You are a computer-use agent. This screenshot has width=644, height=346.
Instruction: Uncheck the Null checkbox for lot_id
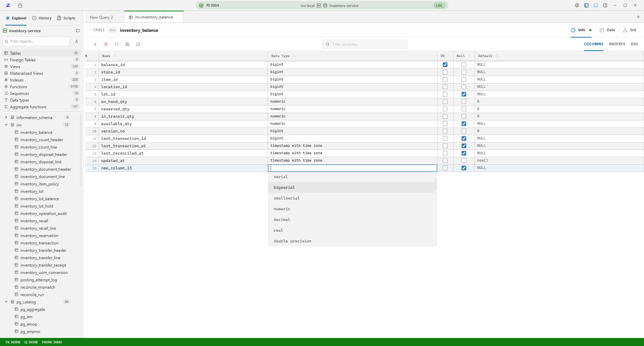pyautogui.click(x=464, y=94)
